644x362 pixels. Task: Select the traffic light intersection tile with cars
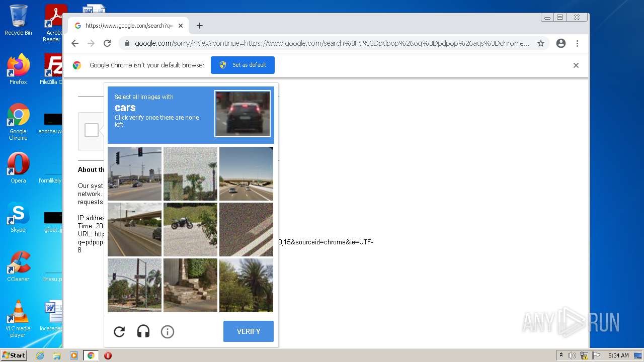tap(134, 173)
